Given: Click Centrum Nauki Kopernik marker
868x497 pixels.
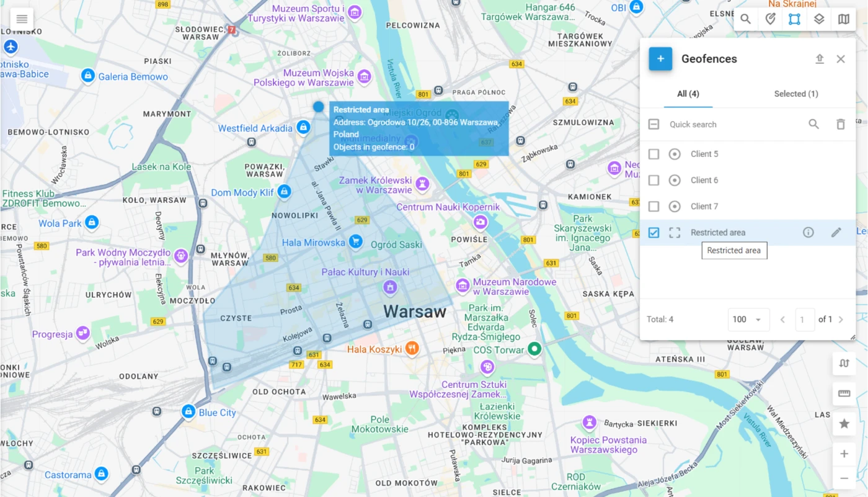Looking at the screenshot, I should [480, 222].
